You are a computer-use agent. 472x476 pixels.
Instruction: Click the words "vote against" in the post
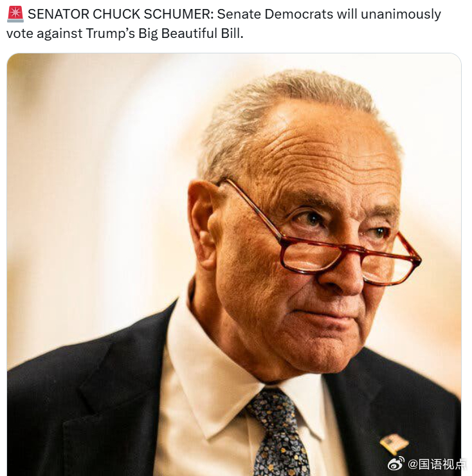coord(44,33)
